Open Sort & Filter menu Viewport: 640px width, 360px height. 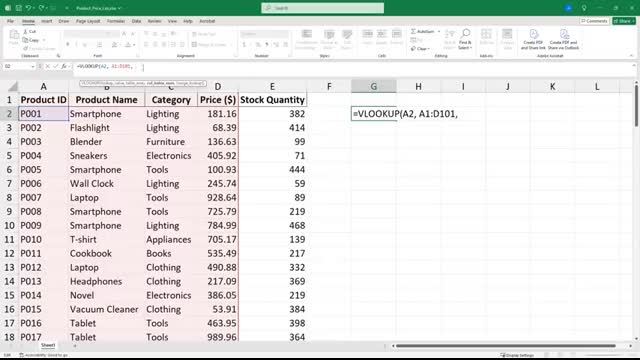click(449, 40)
